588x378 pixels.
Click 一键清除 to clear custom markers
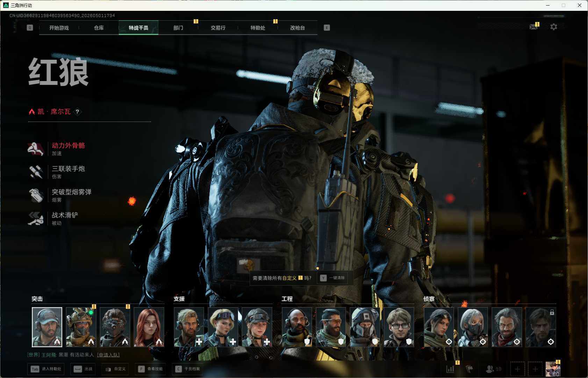click(332, 278)
